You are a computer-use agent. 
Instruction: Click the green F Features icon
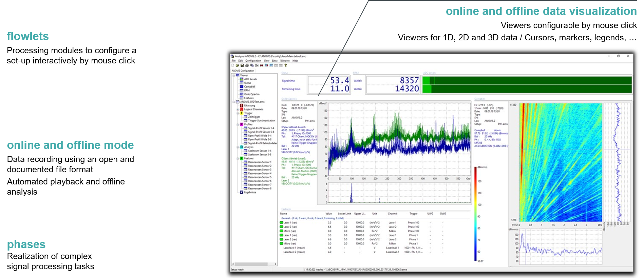coord(242,158)
